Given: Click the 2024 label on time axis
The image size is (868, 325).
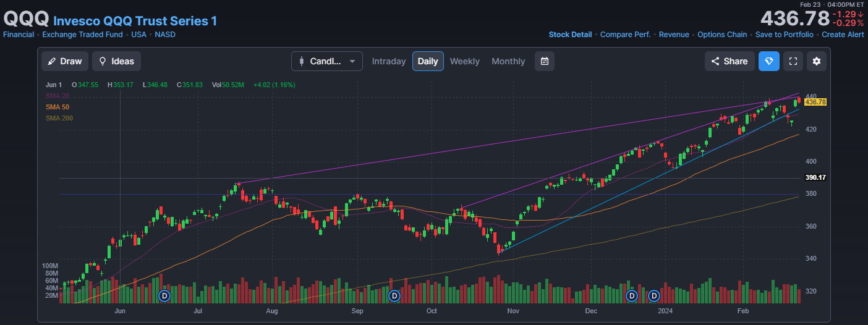Looking at the screenshot, I should [665, 311].
